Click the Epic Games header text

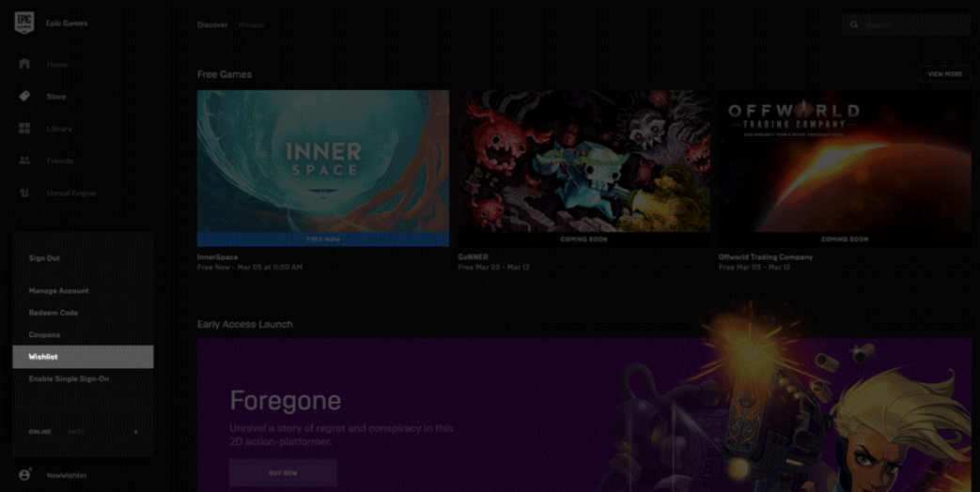click(x=67, y=23)
